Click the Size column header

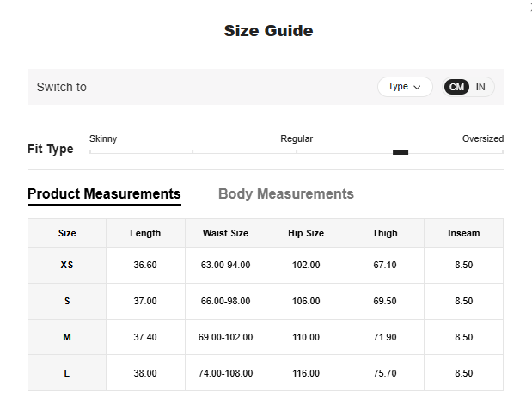click(x=67, y=233)
